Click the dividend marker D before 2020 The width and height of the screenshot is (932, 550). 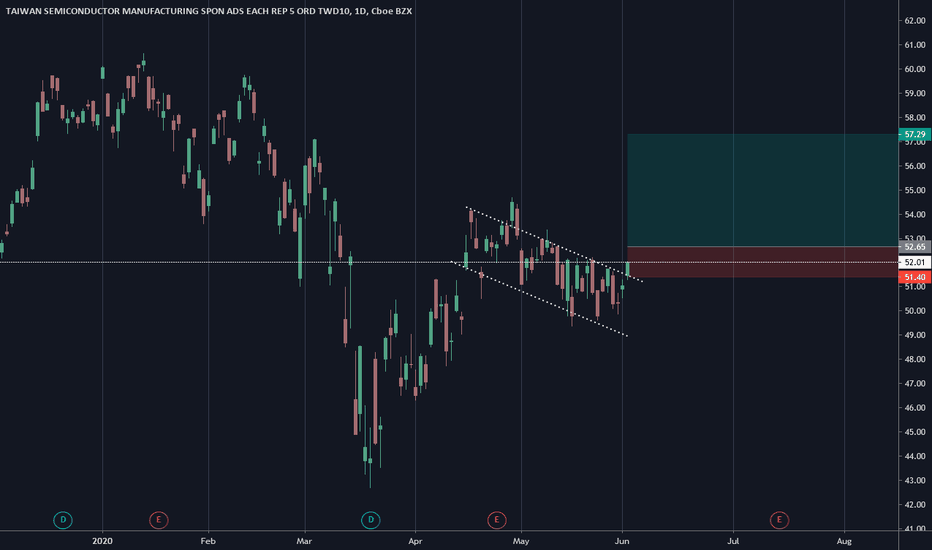63,520
